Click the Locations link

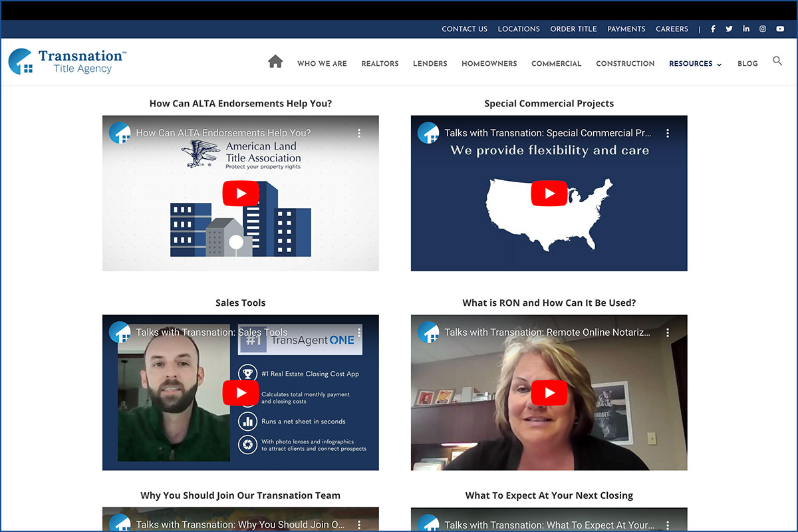click(519, 29)
